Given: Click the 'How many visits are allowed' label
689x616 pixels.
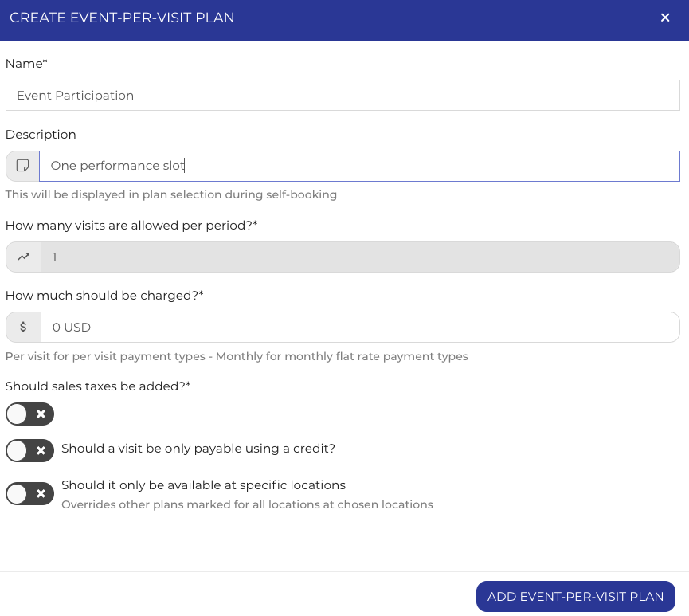Looking at the screenshot, I should pyautogui.click(x=131, y=226).
